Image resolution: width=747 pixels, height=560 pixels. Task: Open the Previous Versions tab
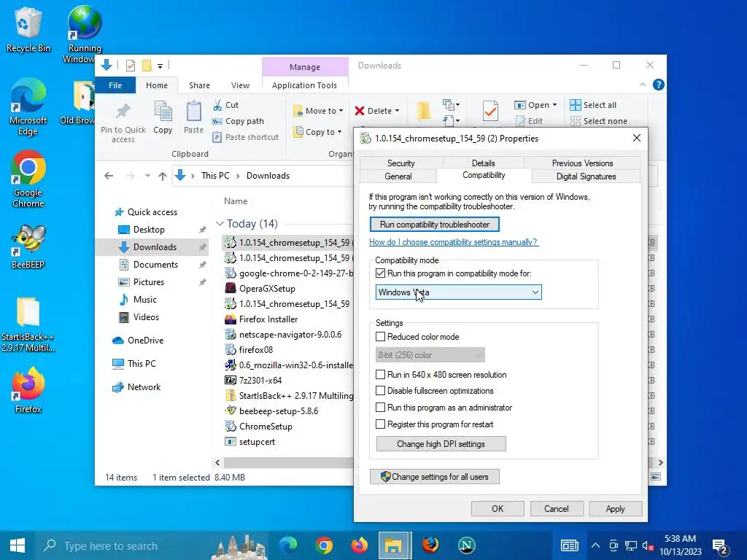(x=582, y=163)
